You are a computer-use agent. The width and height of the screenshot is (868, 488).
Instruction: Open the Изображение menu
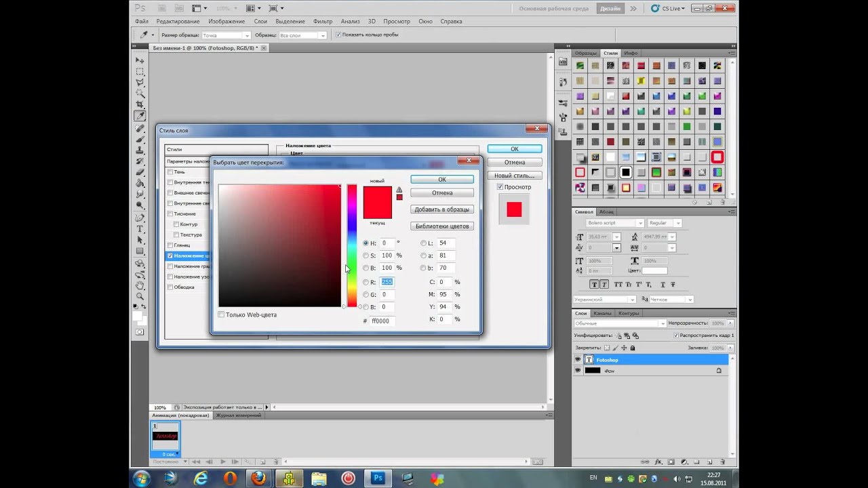pyautogui.click(x=226, y=21)
